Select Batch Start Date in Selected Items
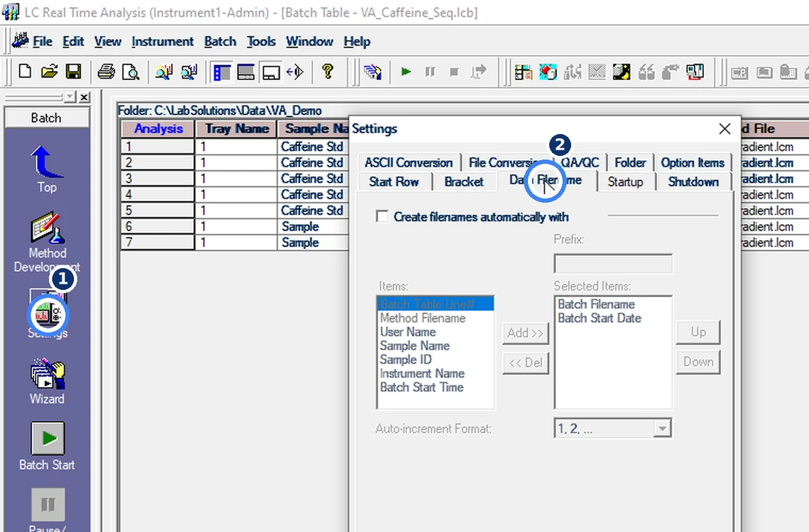Viewport: 809px width, 532px height. tap(613, 318)
